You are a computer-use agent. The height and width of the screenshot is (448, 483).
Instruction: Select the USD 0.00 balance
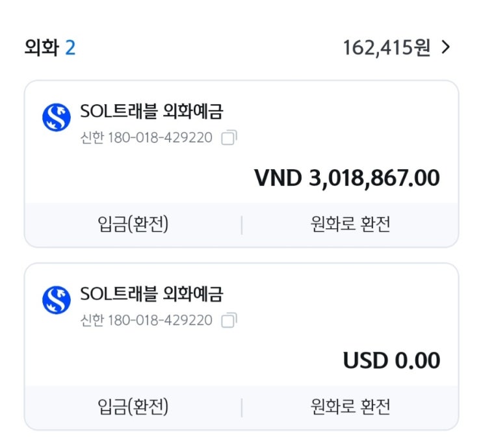point(391,360)
